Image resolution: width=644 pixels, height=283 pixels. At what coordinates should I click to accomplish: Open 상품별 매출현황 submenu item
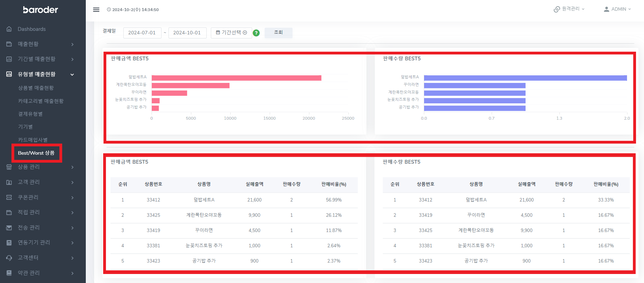(36, 88)
